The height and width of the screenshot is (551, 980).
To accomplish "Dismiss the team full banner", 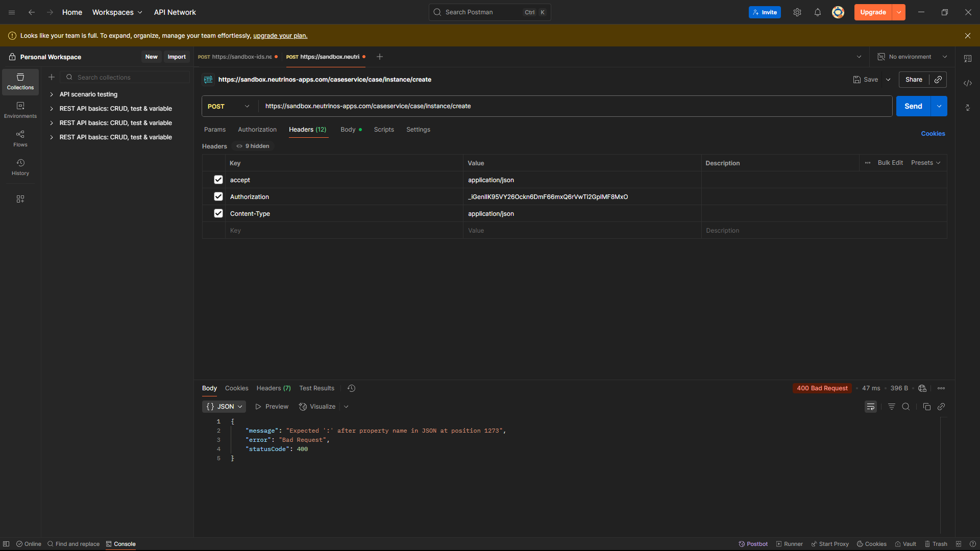I will click(968, 36).
